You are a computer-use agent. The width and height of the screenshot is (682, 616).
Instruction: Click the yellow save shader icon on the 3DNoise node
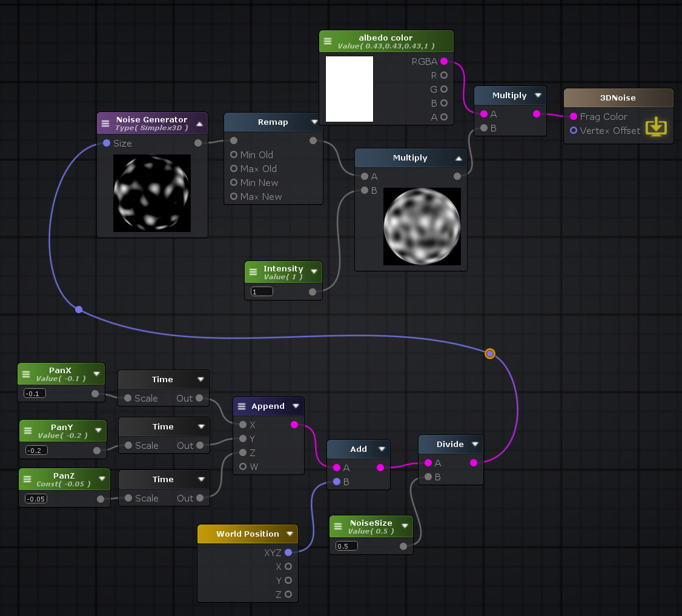[657, 127]
